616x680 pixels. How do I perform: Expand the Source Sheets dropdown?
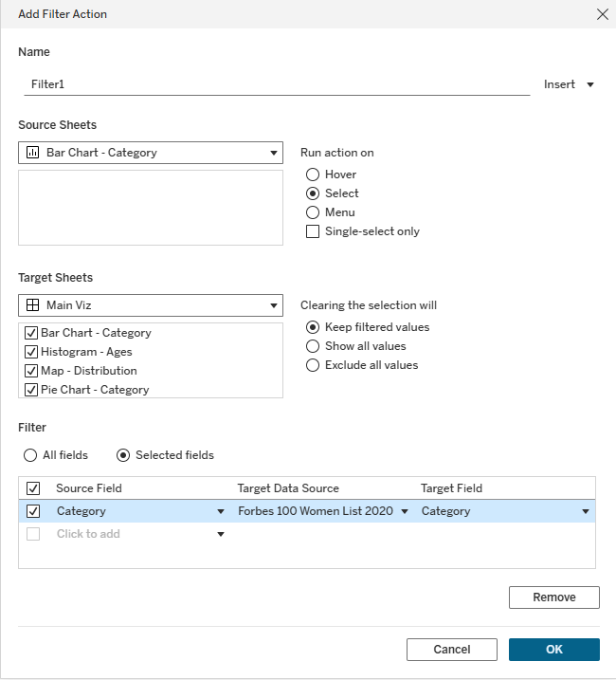[x=274, y=153]
